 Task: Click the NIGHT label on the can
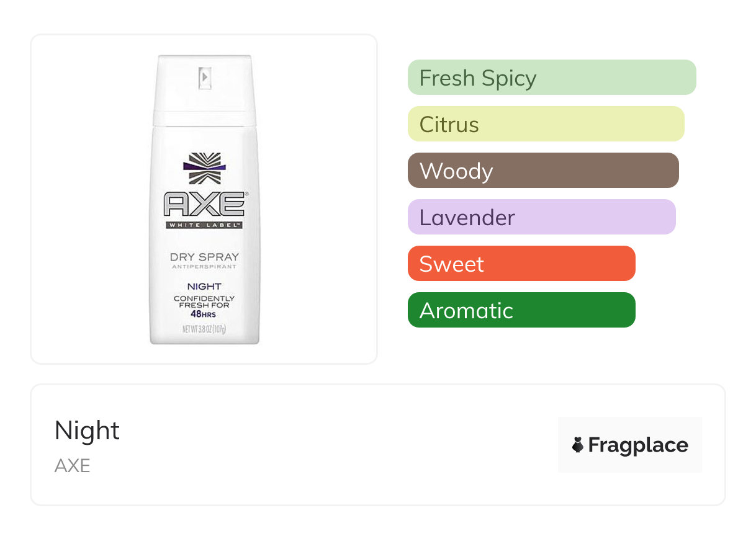pyautogui.click(x=204, y=287)
